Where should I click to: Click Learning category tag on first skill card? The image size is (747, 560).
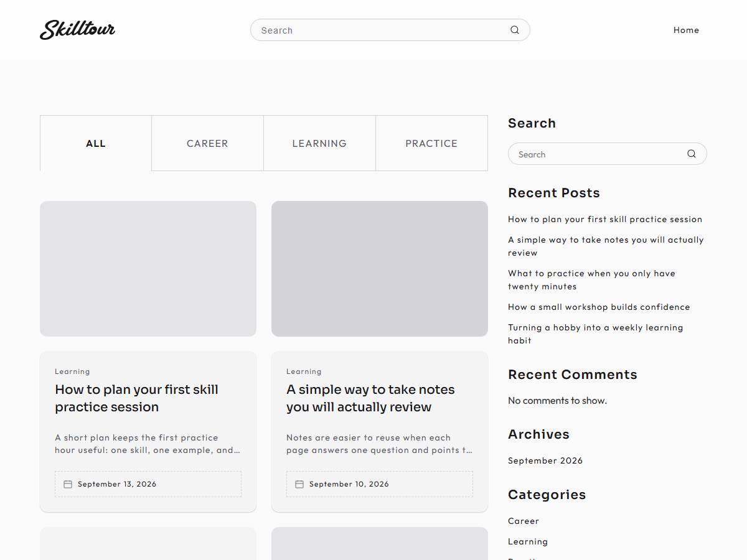(72, 371)
